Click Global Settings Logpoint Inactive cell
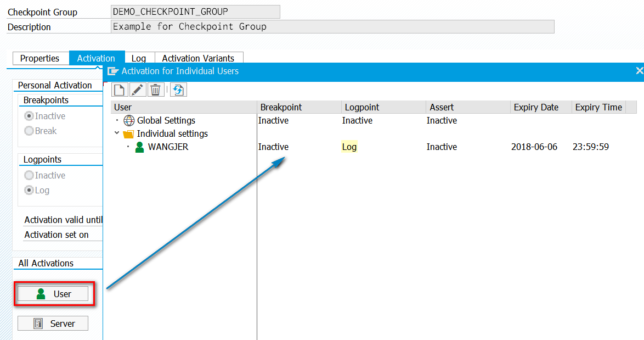Image resolution: width=644 pixels, height=340 pixels. [x=357, y=120]
